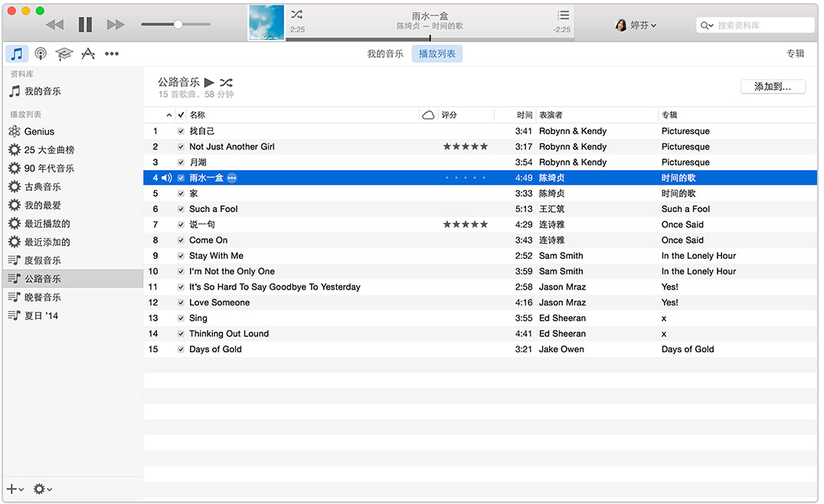Adjust the volume slider knob

178,25
